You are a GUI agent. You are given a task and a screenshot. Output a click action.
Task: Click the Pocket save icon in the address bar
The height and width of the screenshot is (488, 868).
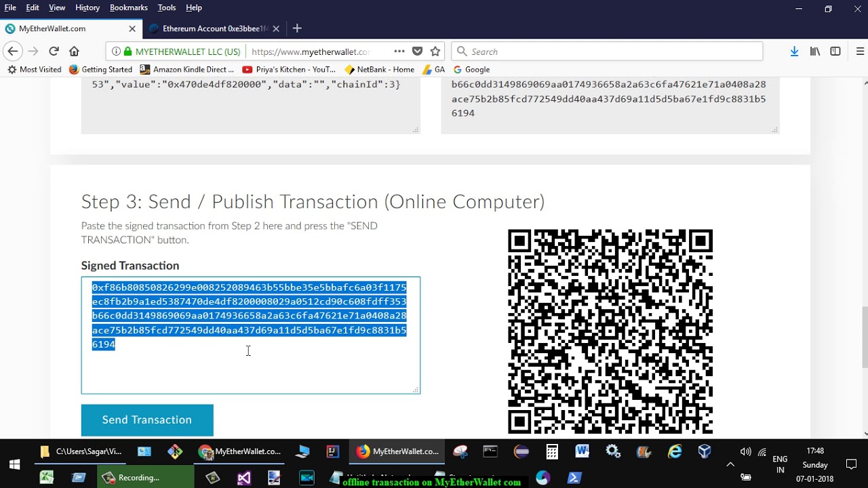point(418,52)
